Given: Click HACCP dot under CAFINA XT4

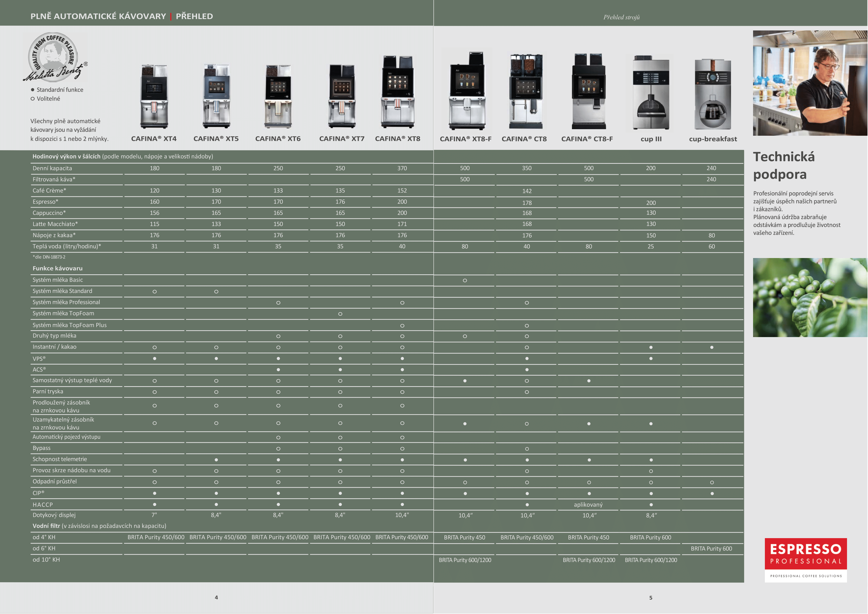Looking at the screenshot, I should click(155, 504).
